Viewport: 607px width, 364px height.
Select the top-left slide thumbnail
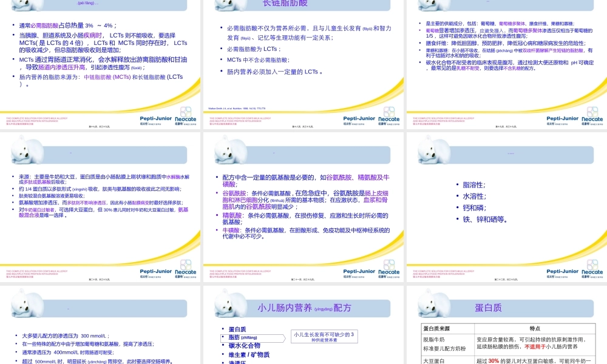click(101, 64)
